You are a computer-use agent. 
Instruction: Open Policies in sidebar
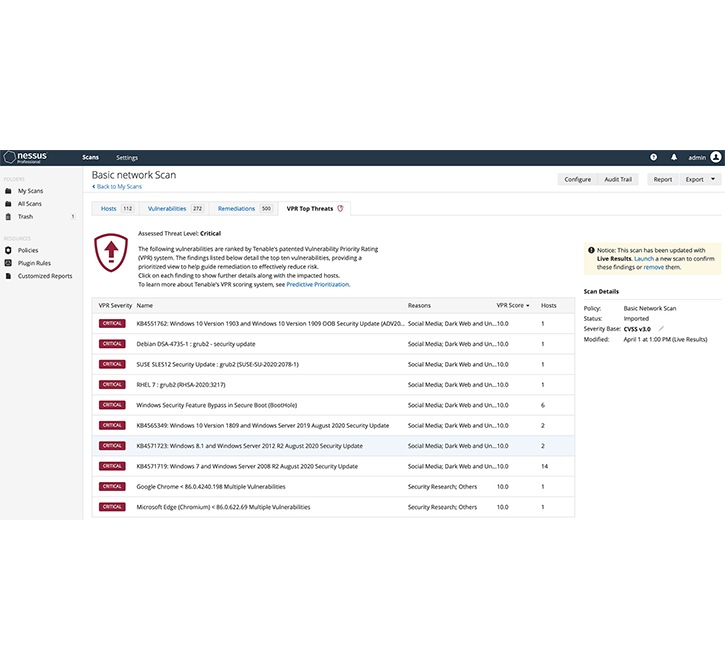point(28,250)
